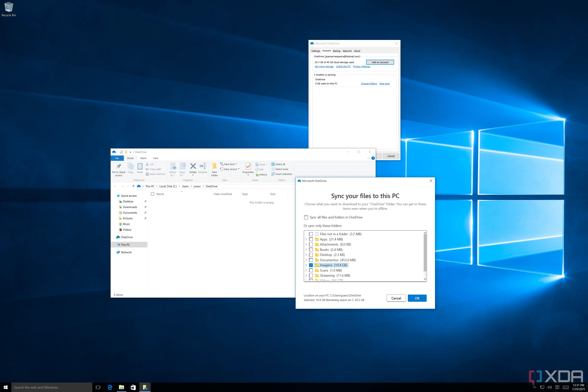
Task: Open Easy access dropdown
Action: [x=230, y=169]
